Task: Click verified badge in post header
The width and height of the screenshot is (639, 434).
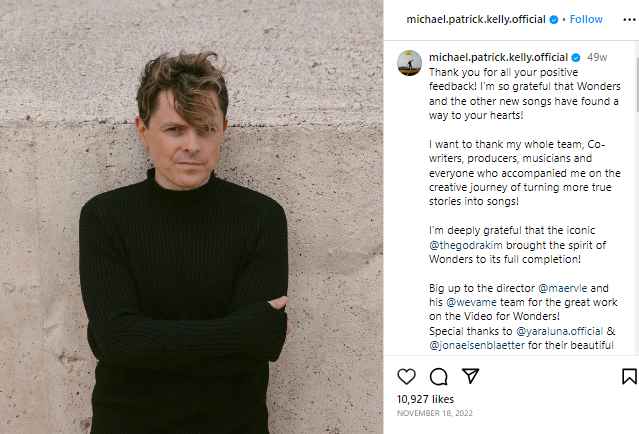Action: (554, 19)
